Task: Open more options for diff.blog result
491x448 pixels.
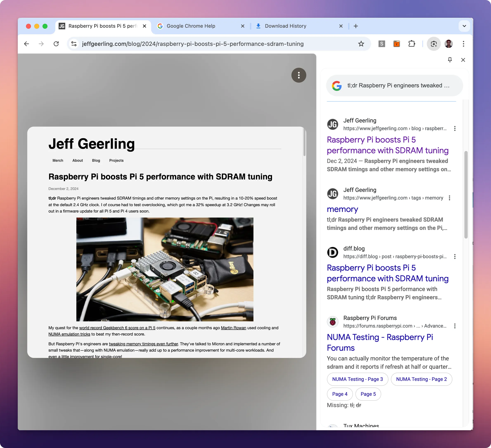Action: pyautogui.click(x=455, y=256)
